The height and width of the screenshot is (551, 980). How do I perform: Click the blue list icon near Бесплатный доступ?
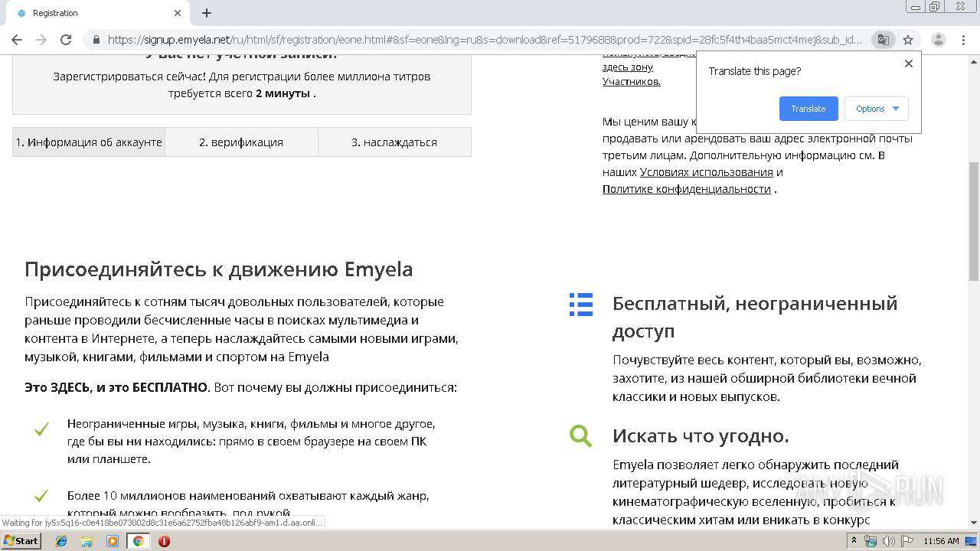click(581, 304)
